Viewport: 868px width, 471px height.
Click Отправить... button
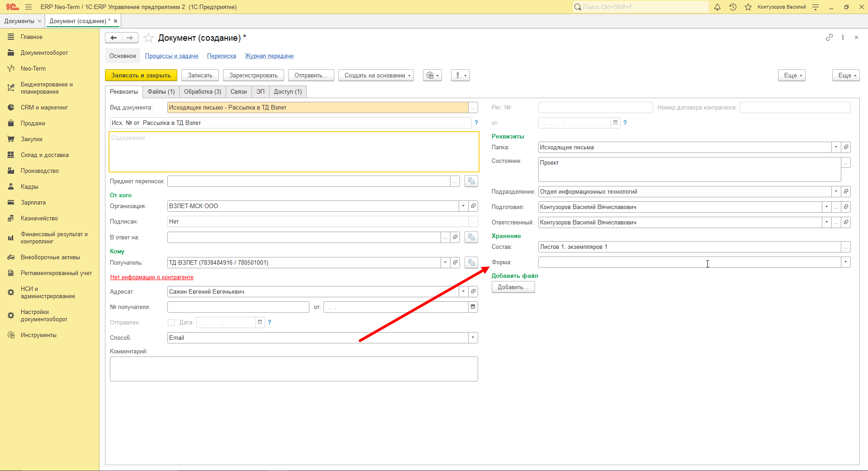(x=311, y=75)
